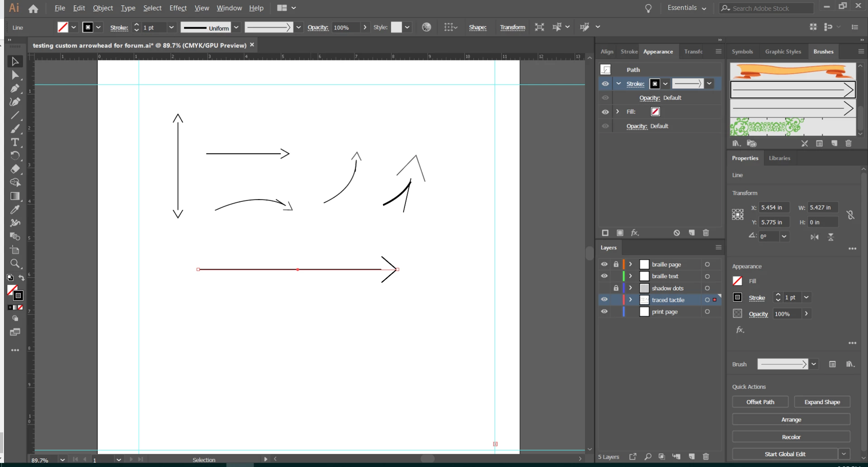Toggle visibility of braille text layer
The image size is (868, 467).
point(604,276)
